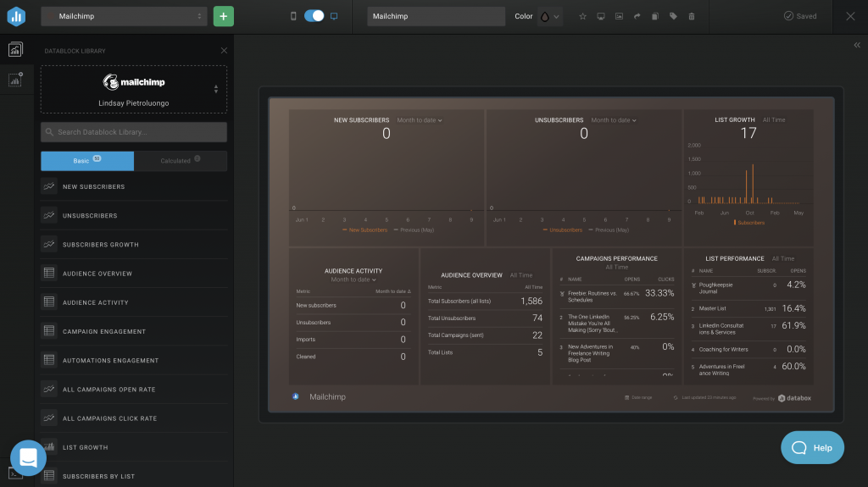The image size is (868, 487).
Task: Select the desktop monitor view icon
Action: pos(334,16)
